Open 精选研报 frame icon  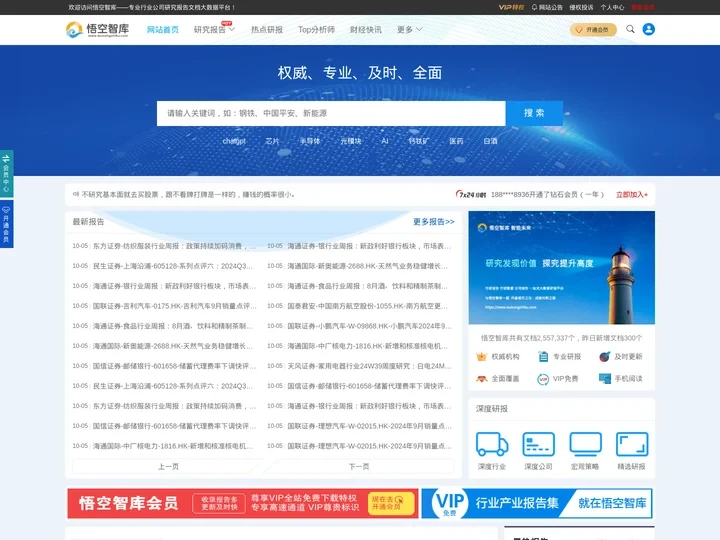[632, 444]
